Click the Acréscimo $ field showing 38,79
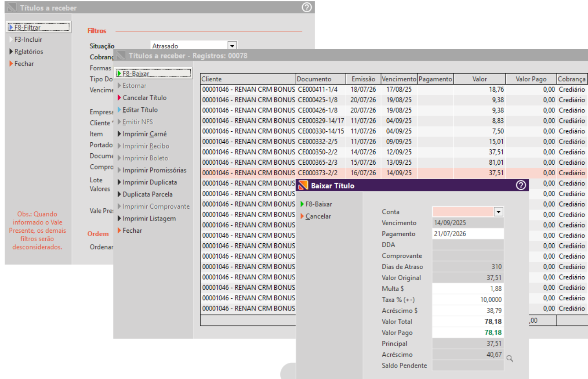Screen dimensions: 588x379 468,310
